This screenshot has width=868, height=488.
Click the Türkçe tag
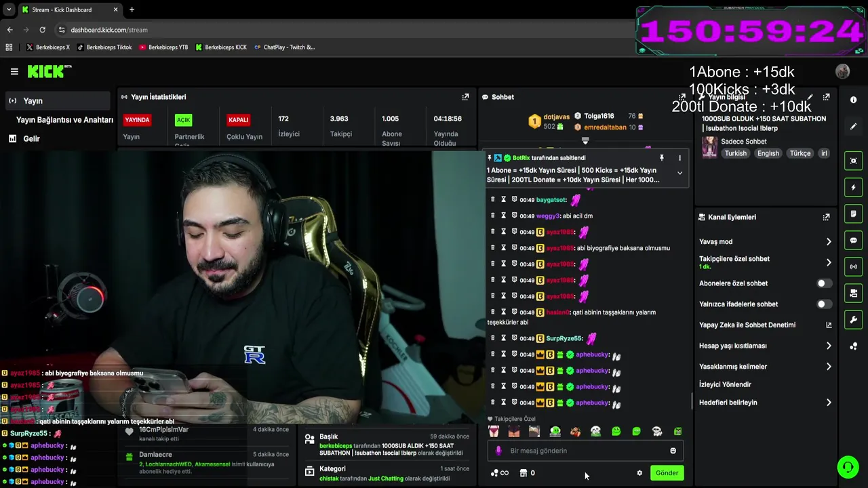[800, 153]
